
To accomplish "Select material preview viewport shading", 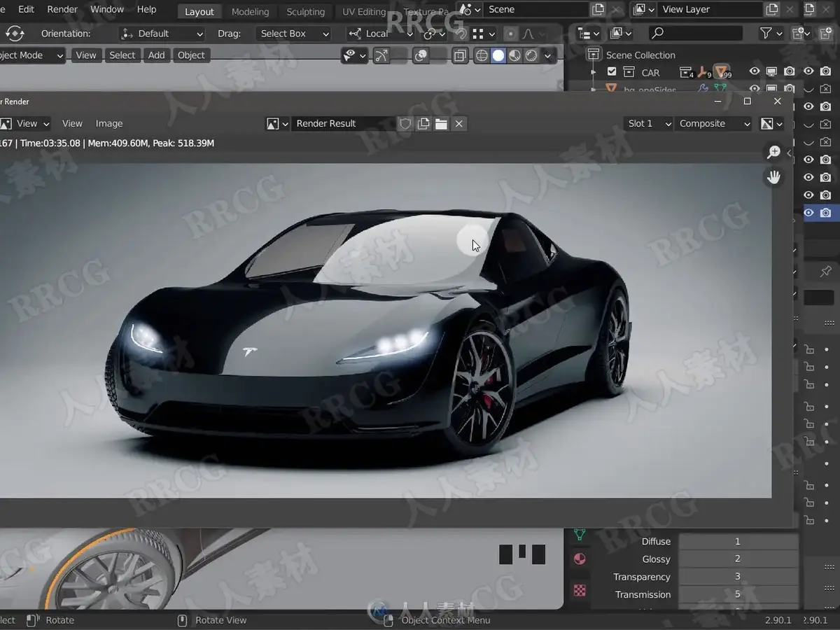I will click(515, 56).
